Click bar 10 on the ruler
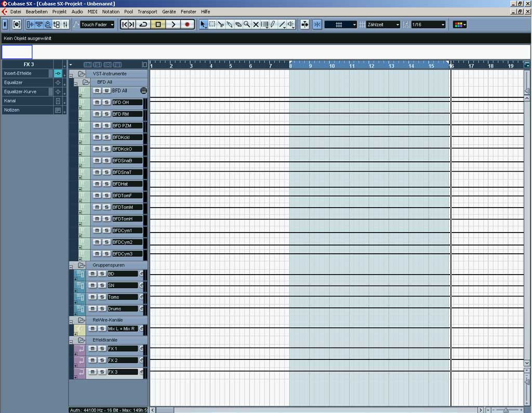 tap(332, 66)
